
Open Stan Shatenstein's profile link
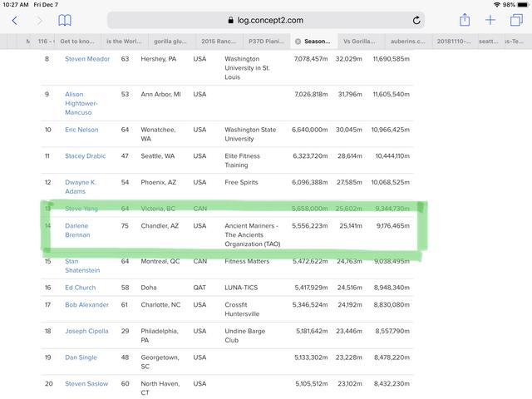point(82,266)
